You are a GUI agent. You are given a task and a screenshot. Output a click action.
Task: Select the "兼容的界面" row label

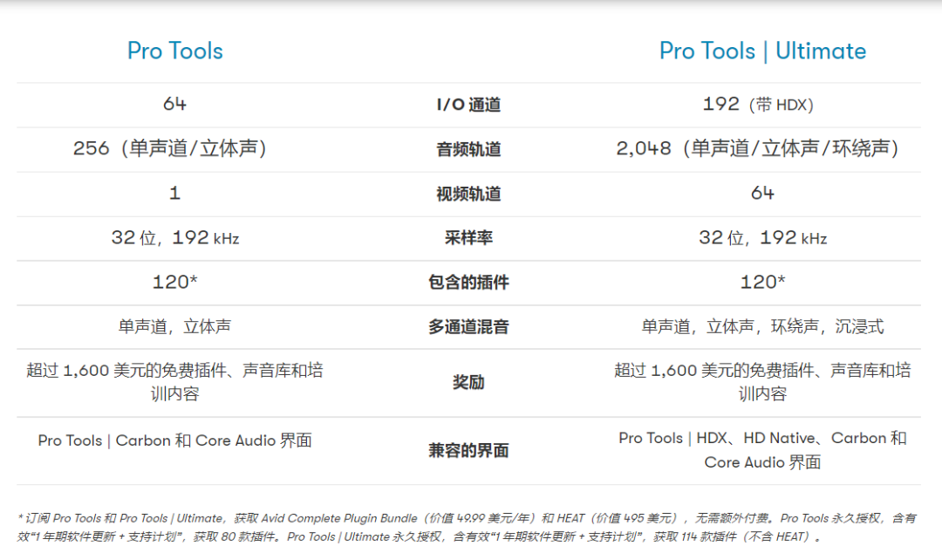coord(468,451)
